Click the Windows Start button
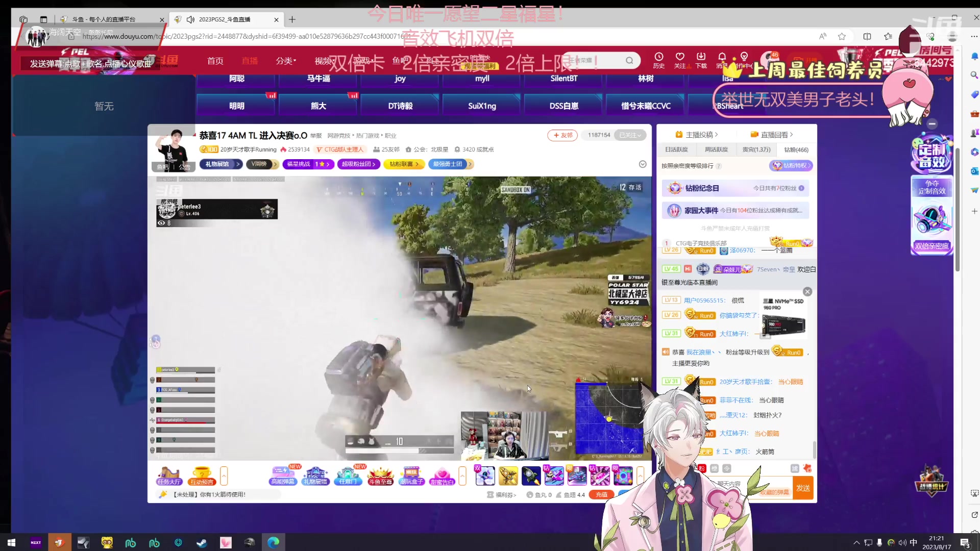980x551 pixels. coord(11,542)
